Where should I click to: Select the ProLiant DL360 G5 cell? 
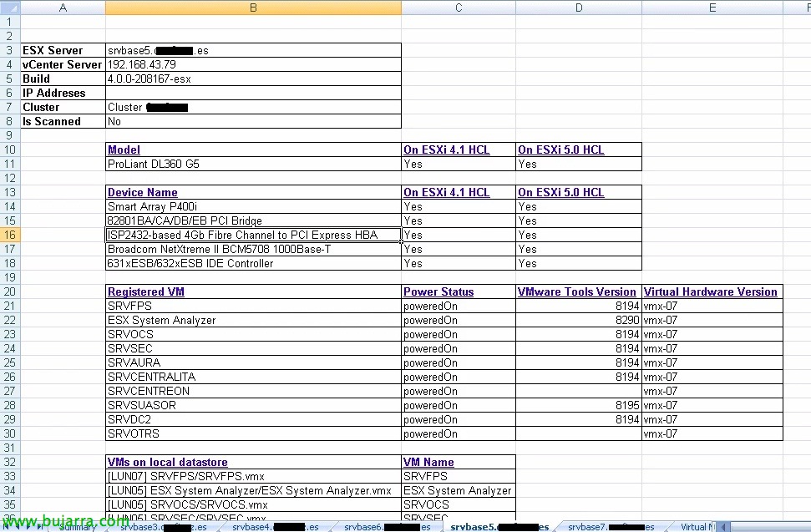click(253, 164)
